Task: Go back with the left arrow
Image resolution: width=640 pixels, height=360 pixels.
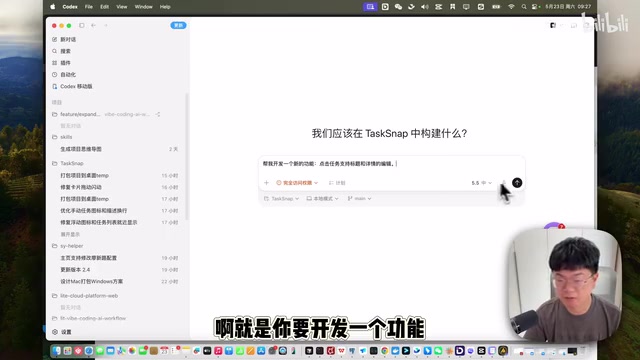Action: pyautogui.click(x=93, y=25)
